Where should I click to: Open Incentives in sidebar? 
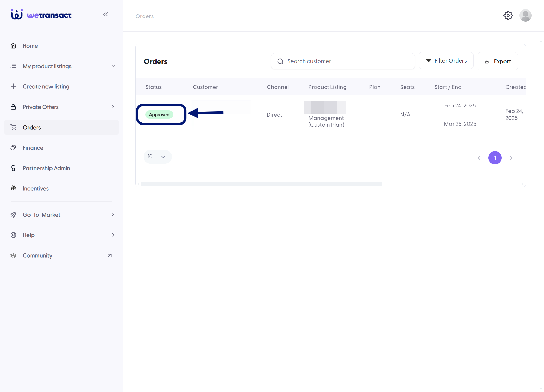(62, 188)
